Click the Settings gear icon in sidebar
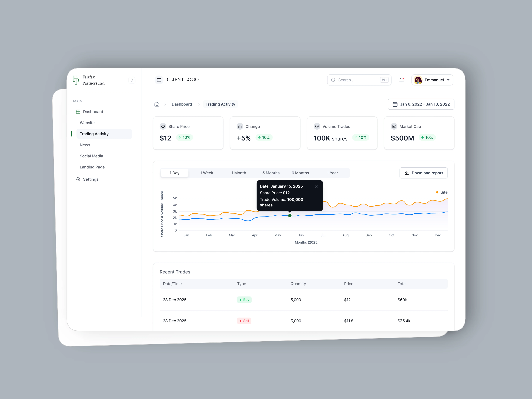Image resolution: width=532 pixels, height=399 pixels. 78,179
